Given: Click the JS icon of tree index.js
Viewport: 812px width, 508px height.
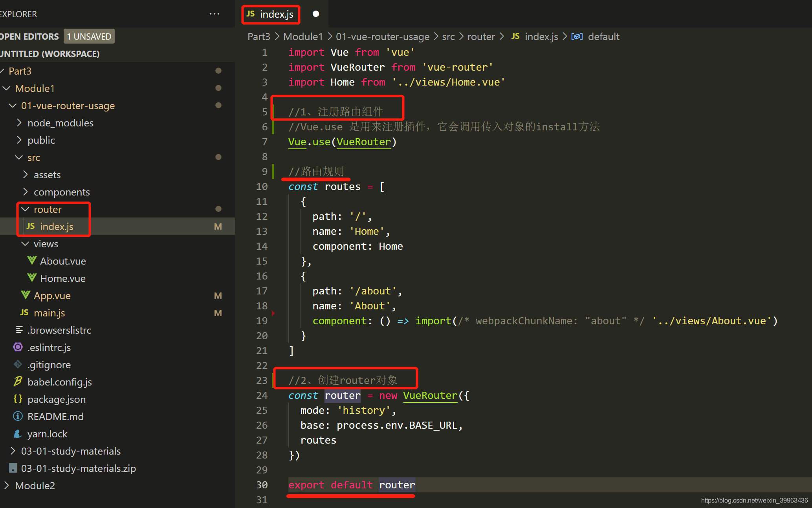Looking at the screenshot, I should click(31, 227).
